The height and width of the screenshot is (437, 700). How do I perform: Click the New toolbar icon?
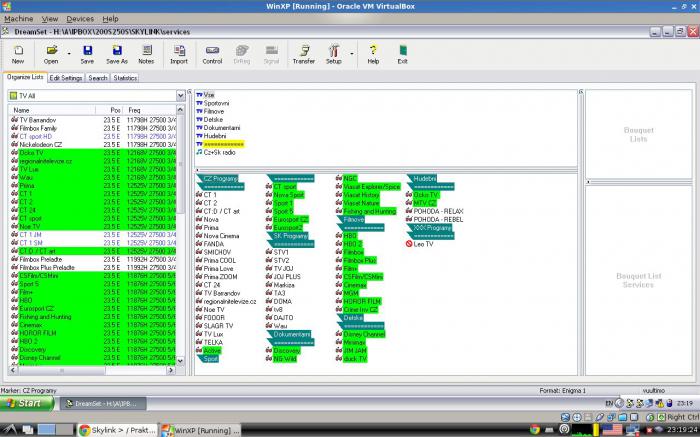click(18, 54)
